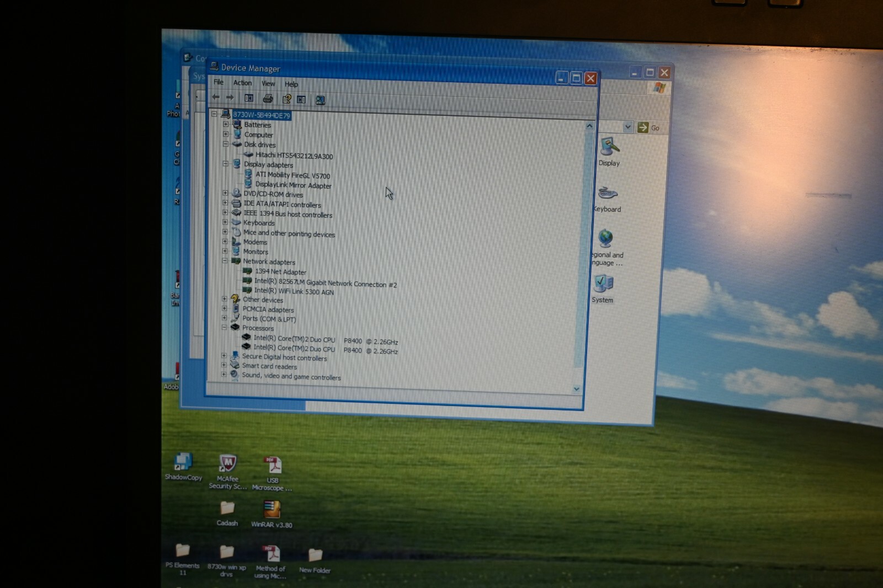This screenshot has width=883, height=588.
Task: Open the Action menu
Action: tap(242, 83)
